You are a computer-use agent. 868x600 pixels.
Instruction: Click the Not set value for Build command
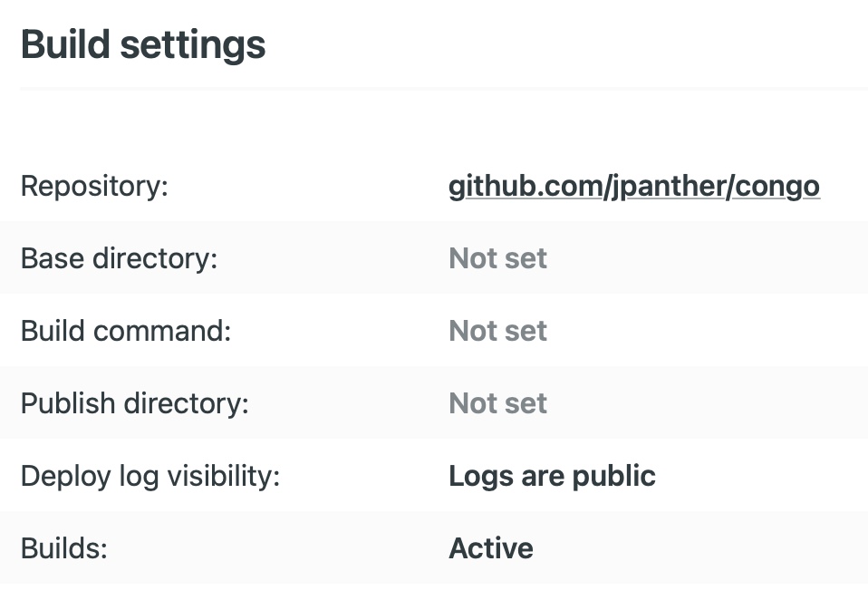[x=497, y=331]
